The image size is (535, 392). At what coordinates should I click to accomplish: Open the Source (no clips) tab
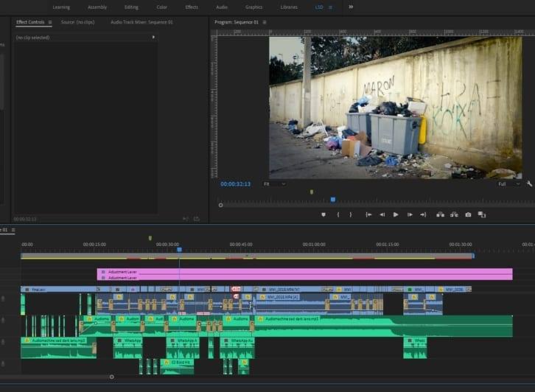77,22
